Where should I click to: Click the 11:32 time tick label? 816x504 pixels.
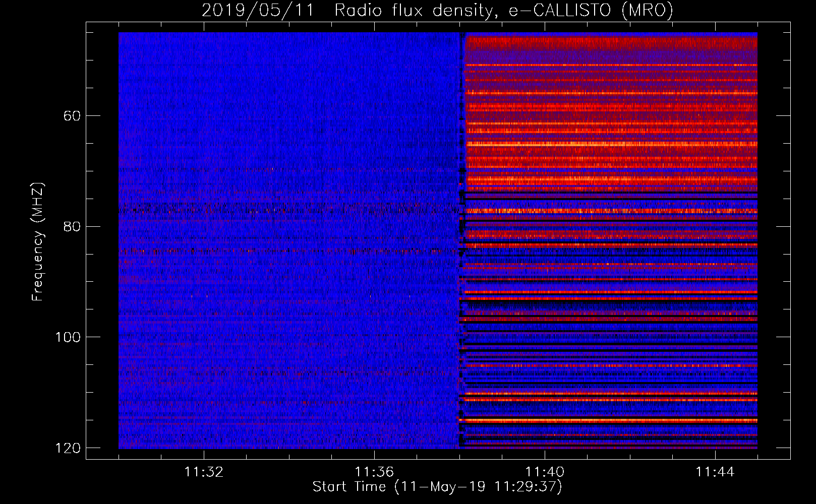204,472
